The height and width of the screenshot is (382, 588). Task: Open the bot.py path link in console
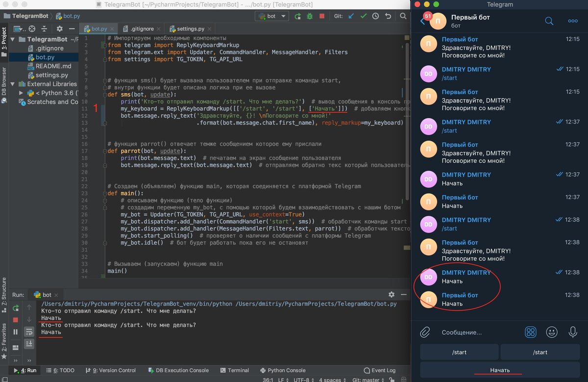pos(316,304)
